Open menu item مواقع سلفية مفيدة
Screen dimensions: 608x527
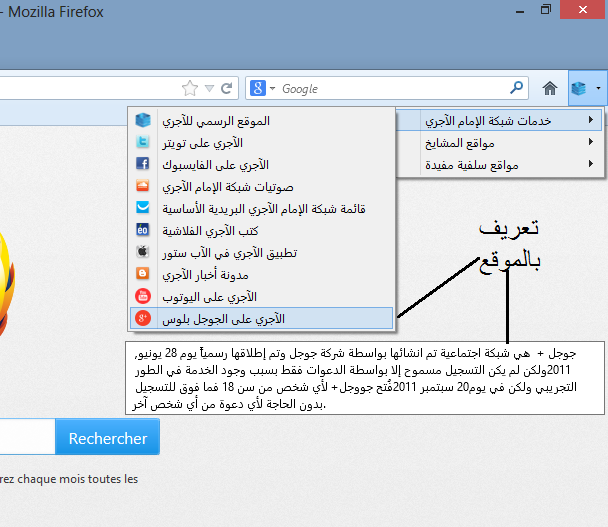499,165
